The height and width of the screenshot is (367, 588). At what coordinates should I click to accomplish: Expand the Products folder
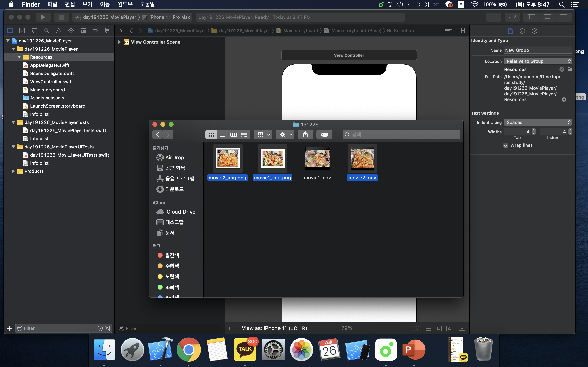click(13, 171)
